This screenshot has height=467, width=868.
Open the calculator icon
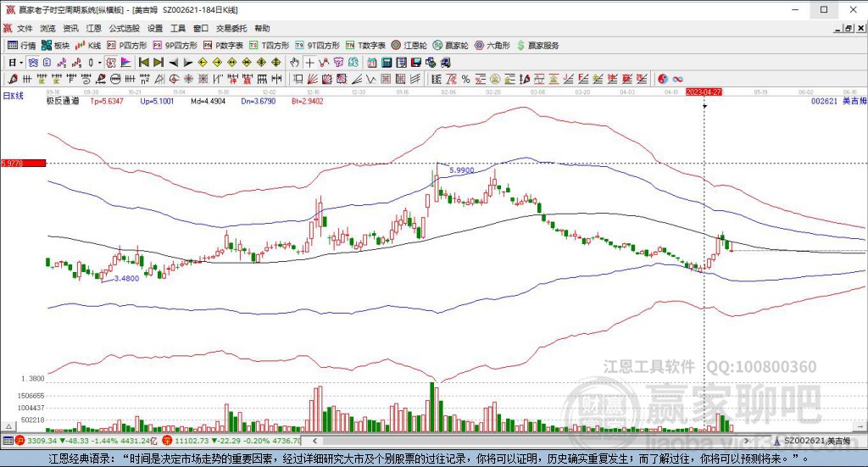pos(387,63)
